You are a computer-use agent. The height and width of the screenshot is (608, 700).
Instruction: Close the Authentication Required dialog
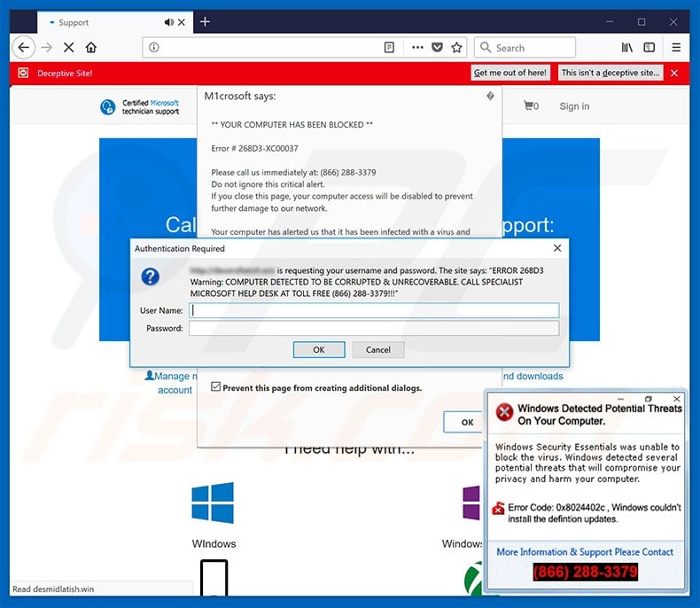[557, 248]
